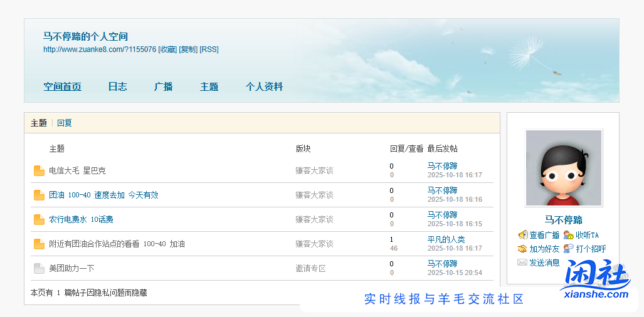Click last poster 平凡的人类
Screen dimensions: 644x317
[x=446, y=239]
